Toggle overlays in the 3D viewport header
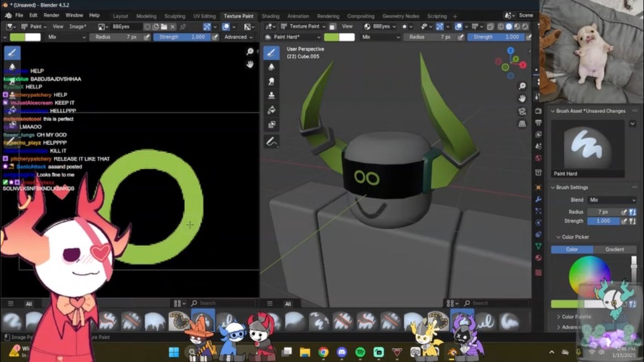The width and height of the screenshot is (644, 362). pyautogui.click(x=459, y=26)
